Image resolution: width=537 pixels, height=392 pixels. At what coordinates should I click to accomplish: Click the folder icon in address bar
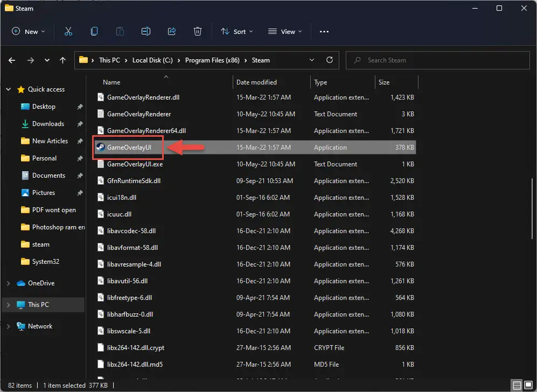(83, 60)
